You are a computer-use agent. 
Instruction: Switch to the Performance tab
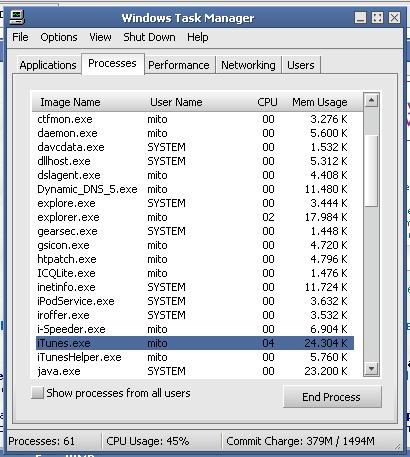click(179, 65)
